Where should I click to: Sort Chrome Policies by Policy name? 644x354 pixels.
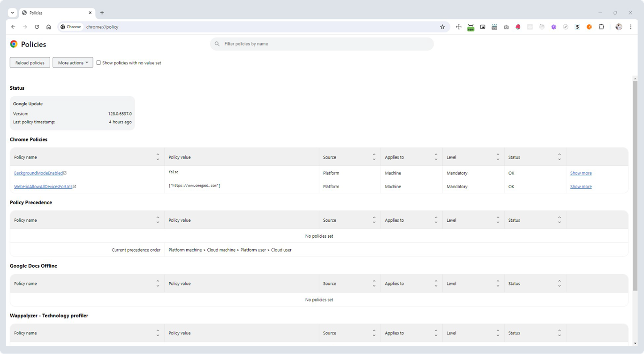158,157
